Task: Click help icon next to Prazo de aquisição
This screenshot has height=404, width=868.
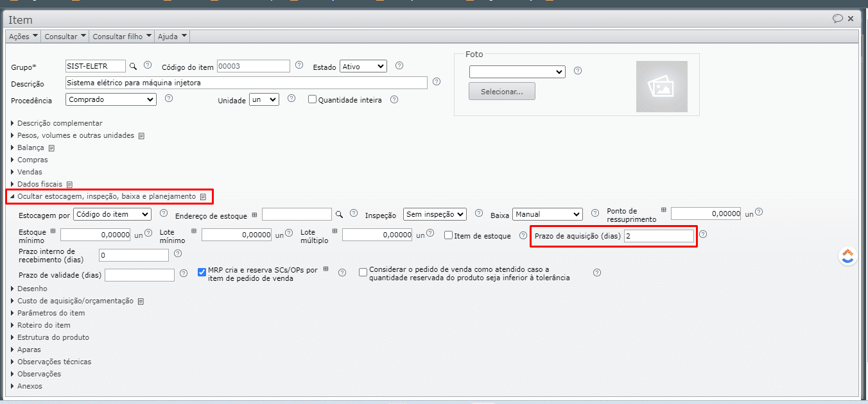Action: [703, 235]
